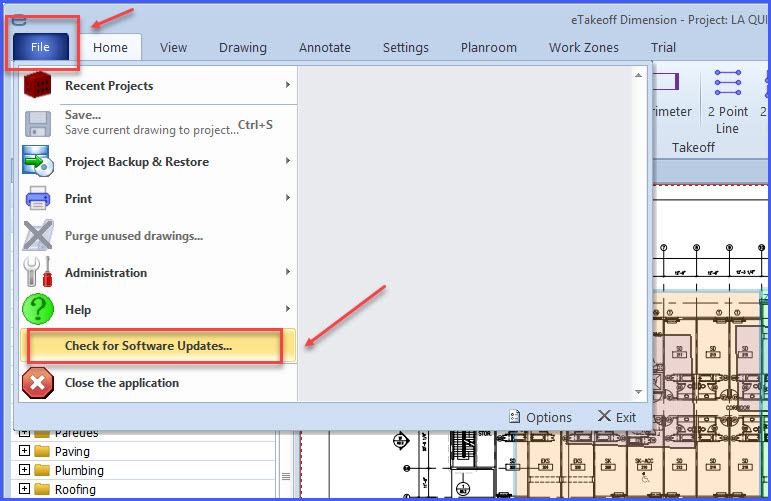Open the Trial tab

pos(663,47)
